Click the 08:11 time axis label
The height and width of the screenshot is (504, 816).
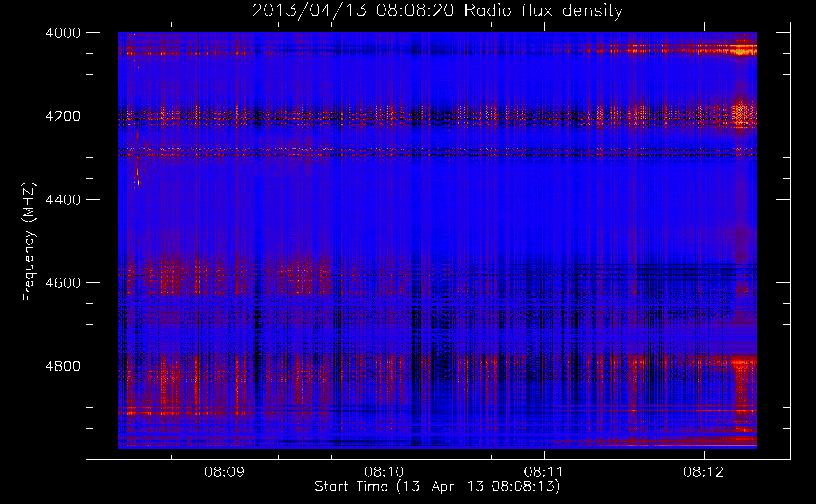(543, 472)
